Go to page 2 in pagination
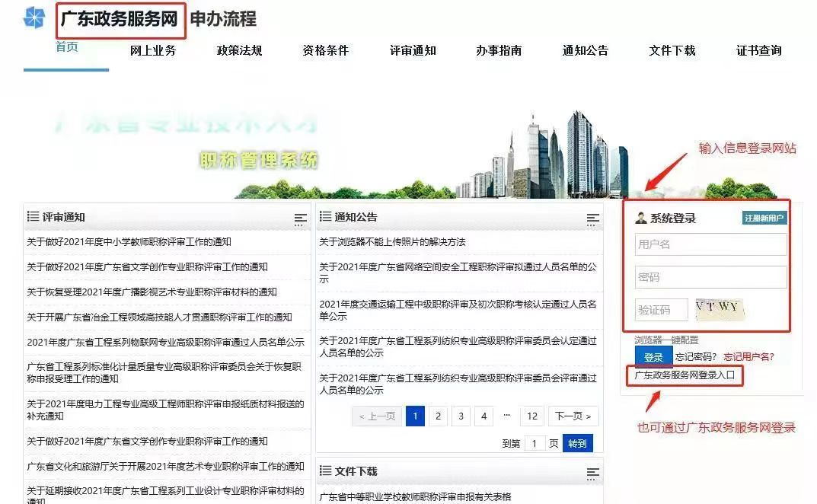 point(438,416)
